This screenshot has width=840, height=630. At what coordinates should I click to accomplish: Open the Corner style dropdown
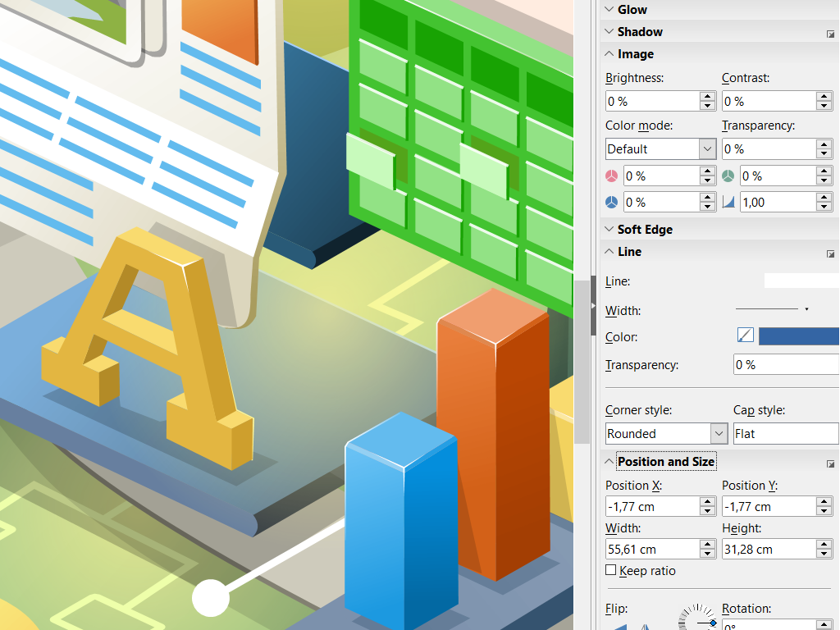click(x=718, y=433)
